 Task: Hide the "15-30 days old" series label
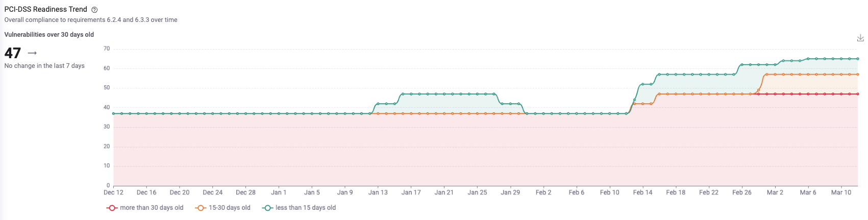point(230,208)
